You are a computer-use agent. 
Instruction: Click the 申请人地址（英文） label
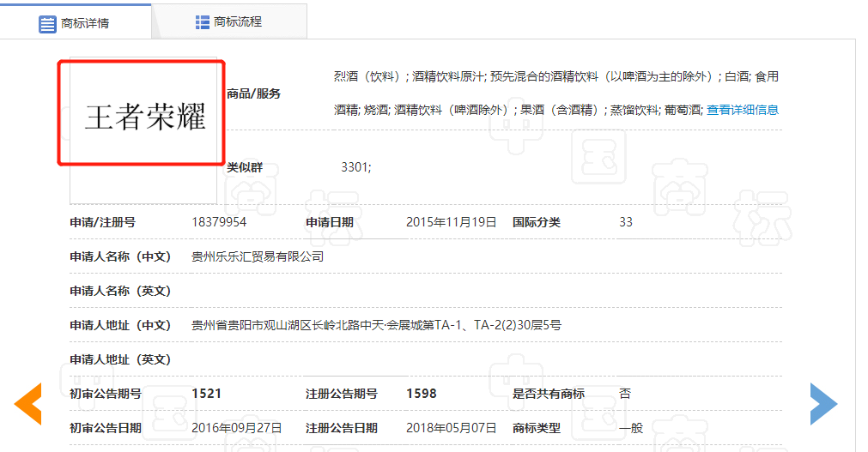click(120, 359)
